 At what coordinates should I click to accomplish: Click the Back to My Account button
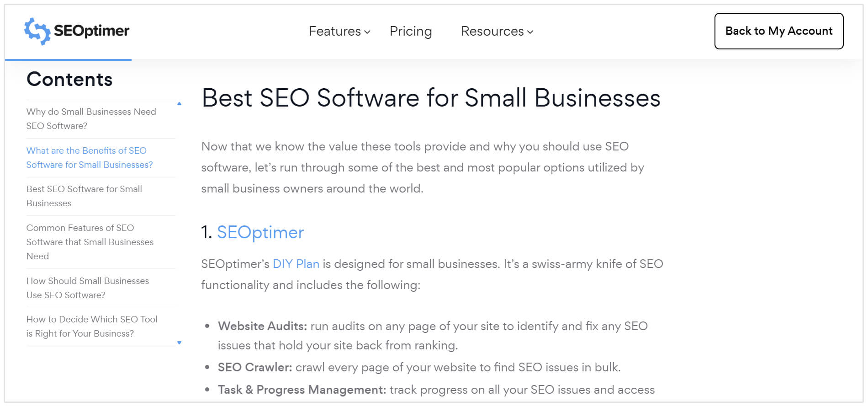point(778,31)
